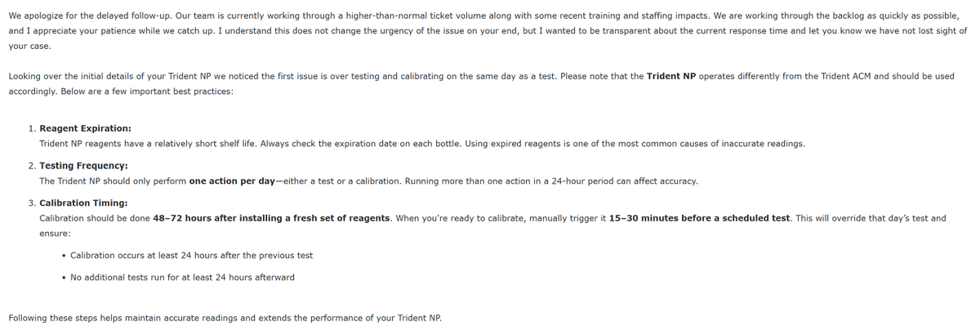
Task: Click bold '15–30 minutes before a scheduled test'
Action: point(700,218)
